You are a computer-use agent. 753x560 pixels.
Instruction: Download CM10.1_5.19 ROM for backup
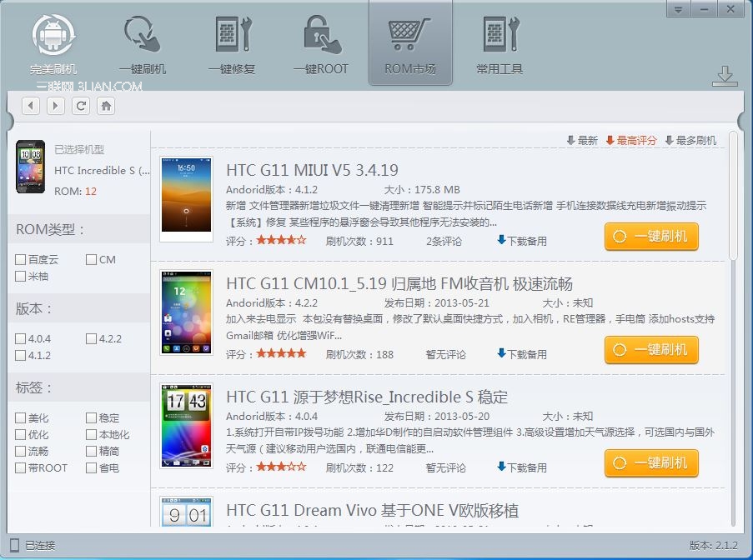click(522, 353)
